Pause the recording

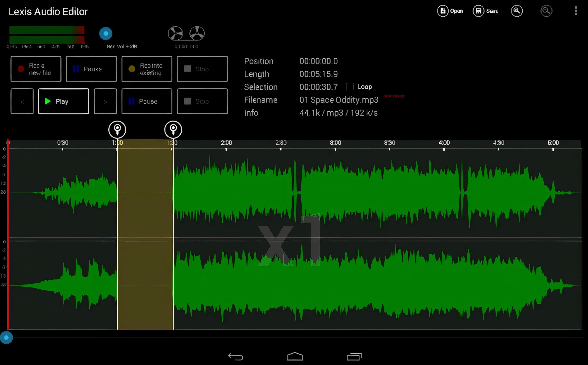click(x=91, y=69)
